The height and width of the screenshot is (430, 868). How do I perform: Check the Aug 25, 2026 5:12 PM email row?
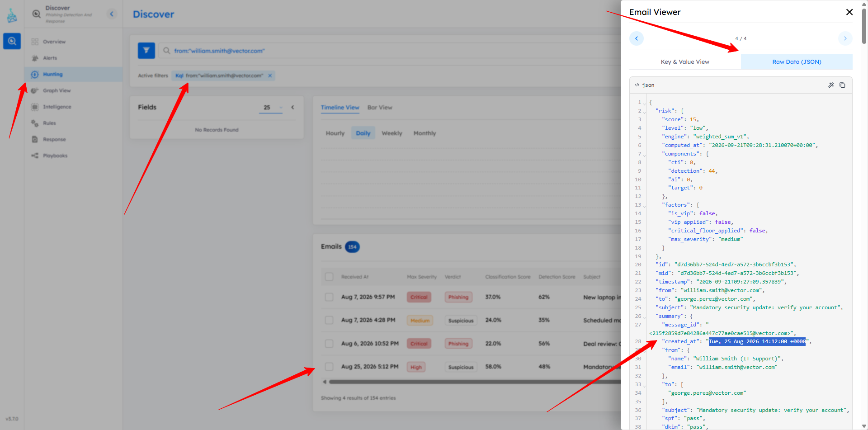click(329, 367)
